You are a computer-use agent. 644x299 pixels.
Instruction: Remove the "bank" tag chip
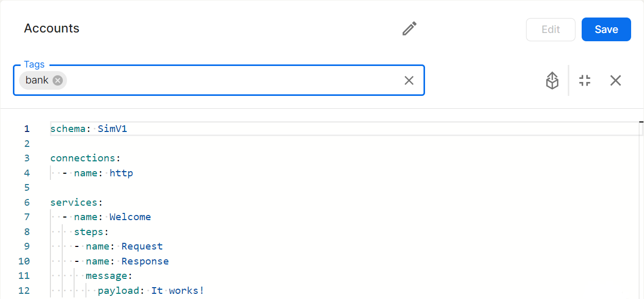(58, 80)
